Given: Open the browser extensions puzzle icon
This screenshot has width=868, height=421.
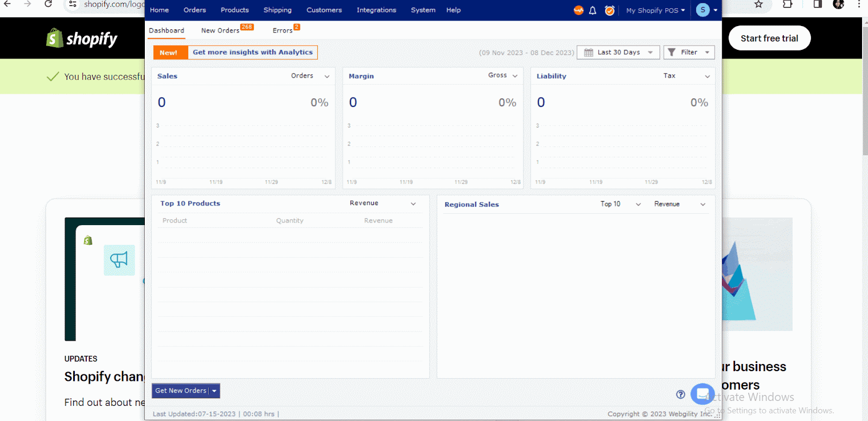Looking at the screenshot, I should click(787, 4).
